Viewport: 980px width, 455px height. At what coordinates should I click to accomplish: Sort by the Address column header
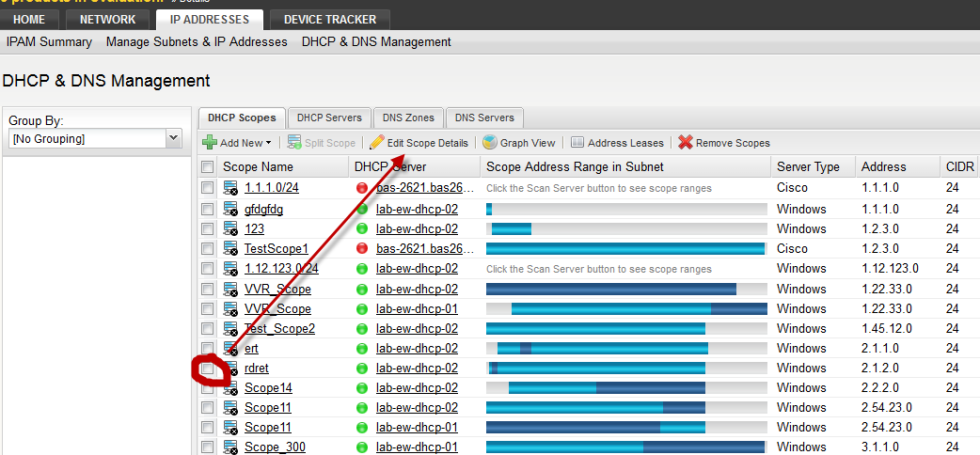pyautogui.click(x=884, y=167)
